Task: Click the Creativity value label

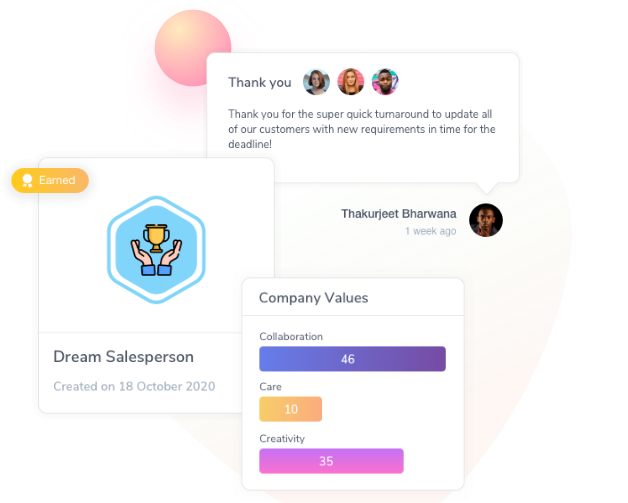Action: pyautogui.click(x=282, y=439)
